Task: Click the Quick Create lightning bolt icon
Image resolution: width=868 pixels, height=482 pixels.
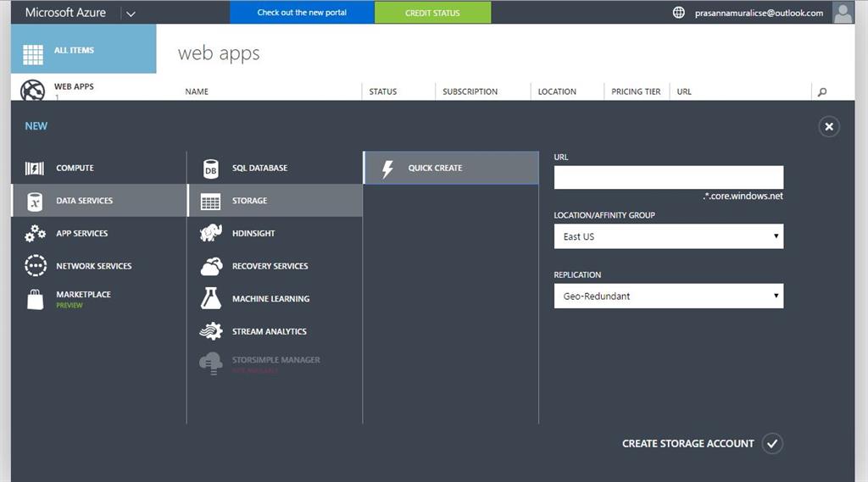Action: [388, 169]
